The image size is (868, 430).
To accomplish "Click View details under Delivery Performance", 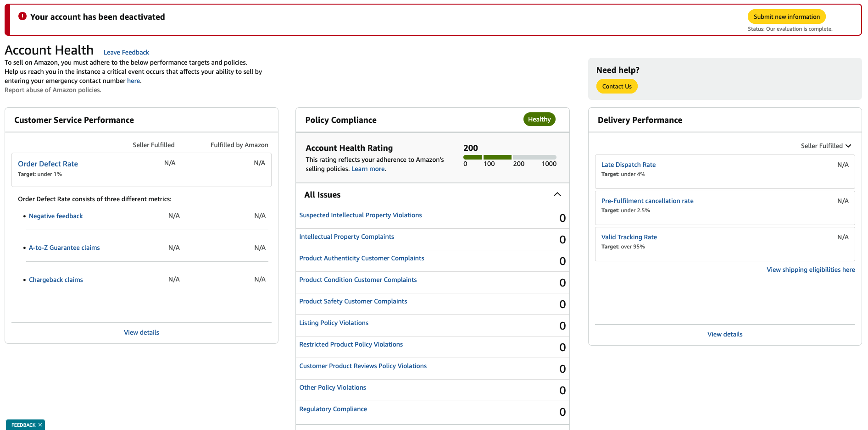I will click(725, 334).
